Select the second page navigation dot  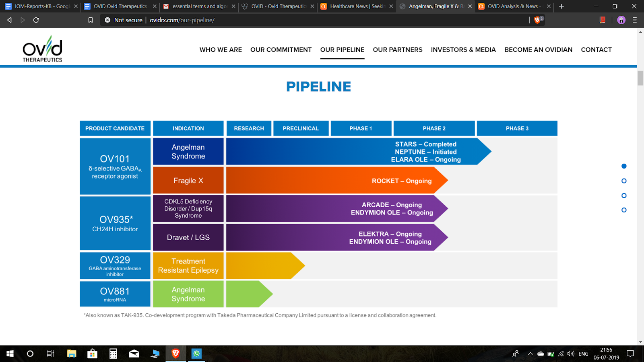pyautogui.click(x=624, y=181)
